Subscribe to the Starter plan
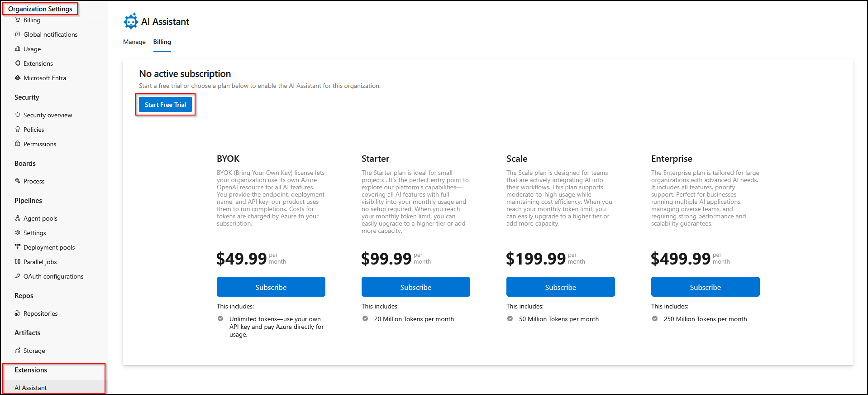Screen dimensions: 868x395 (415, 287)
